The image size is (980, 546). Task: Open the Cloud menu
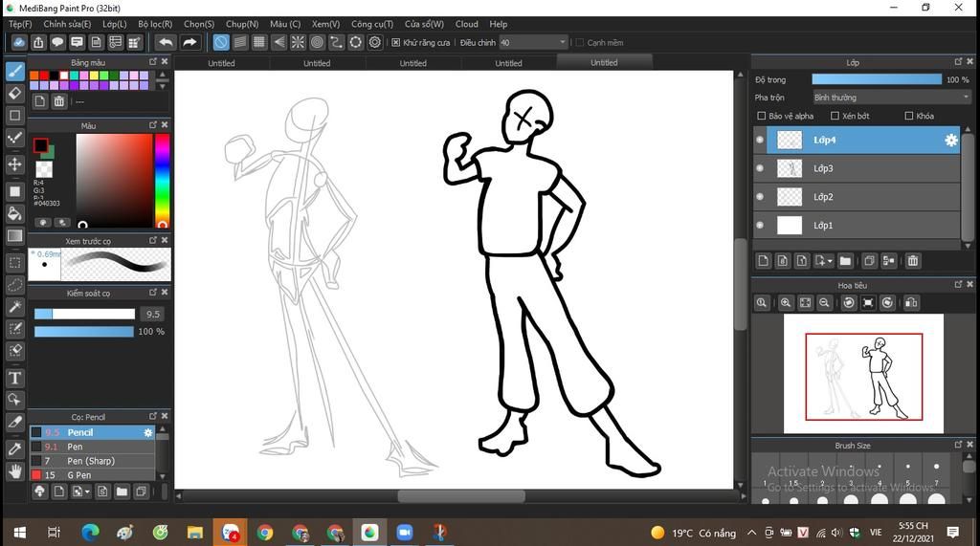point(466,24)
